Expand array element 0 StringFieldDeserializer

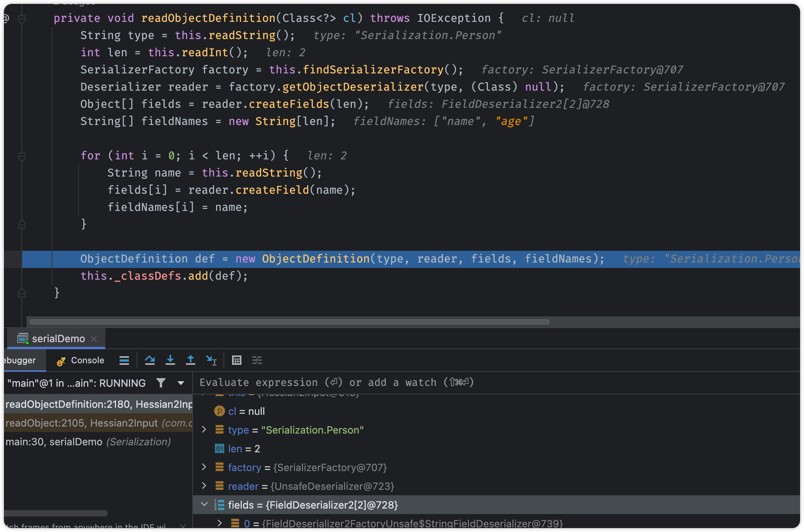pyautogui.click(x=220, y=523)
